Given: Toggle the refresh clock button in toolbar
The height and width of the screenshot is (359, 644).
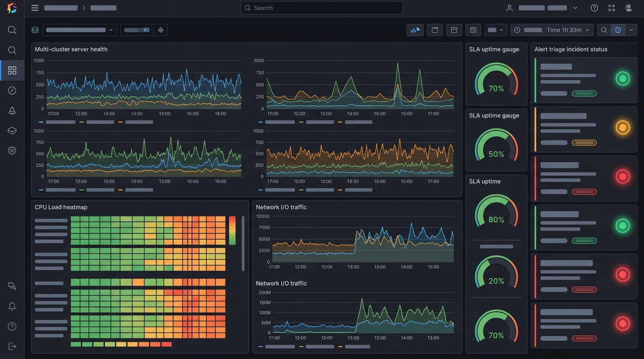Looking at the screenshot, I should 618,30.
